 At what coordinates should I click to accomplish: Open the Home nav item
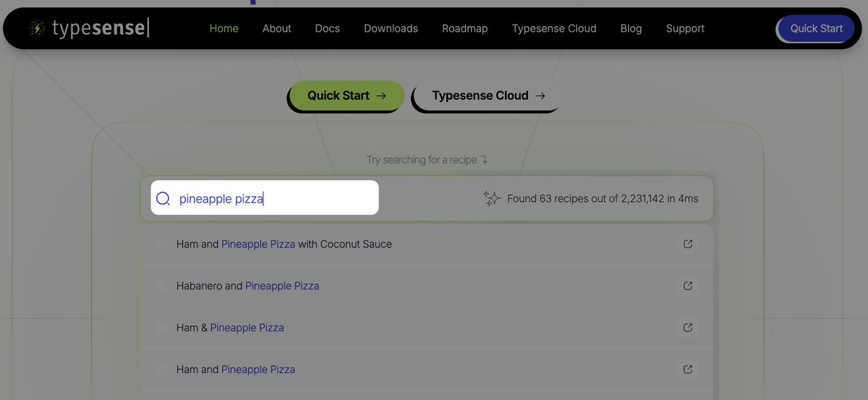[x=224, y=28]
